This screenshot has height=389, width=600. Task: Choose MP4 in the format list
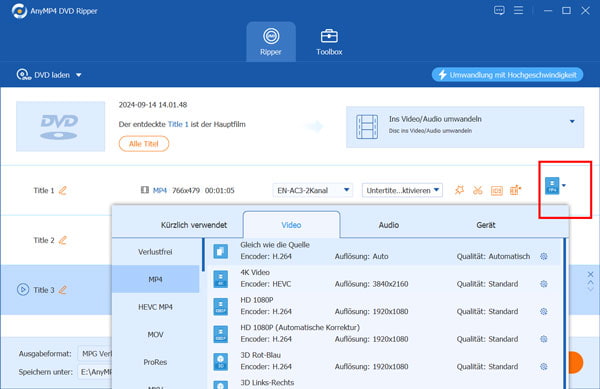(155, 279)
